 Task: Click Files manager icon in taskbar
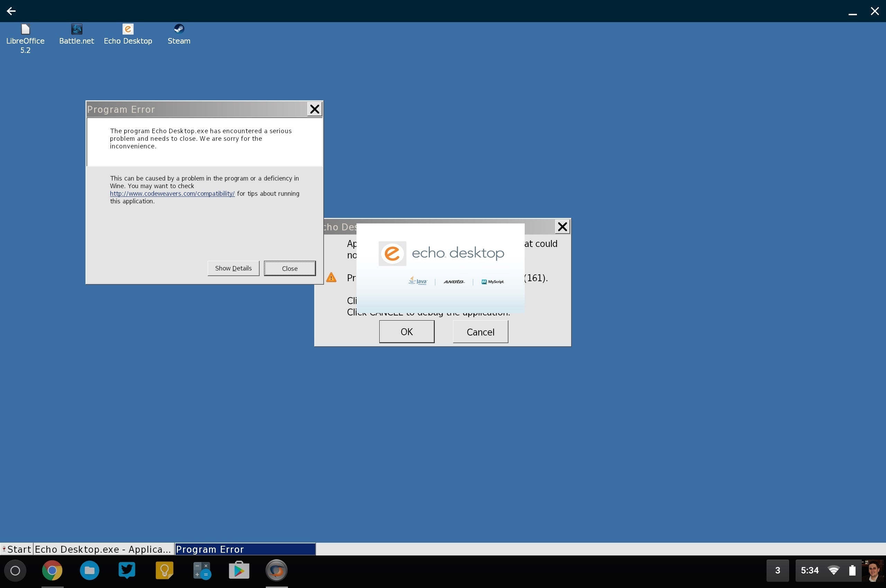pos(89,571)
